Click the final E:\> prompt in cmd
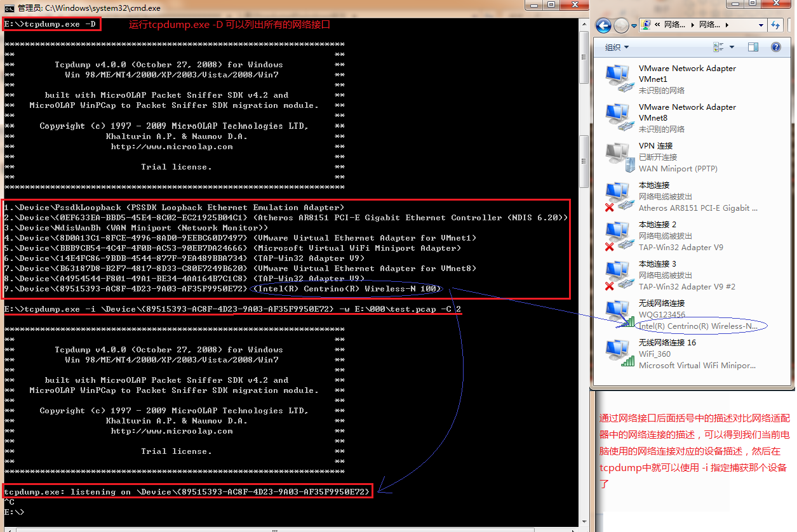Image resolution: width=797 pixels, height=532 pixels. [x=14, y=512]
